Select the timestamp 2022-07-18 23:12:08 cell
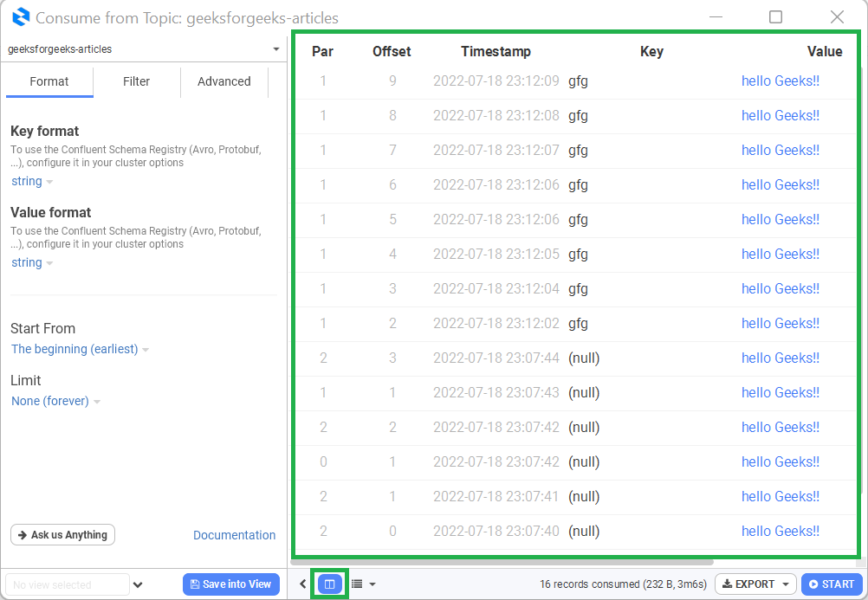 tap(496, 116)
